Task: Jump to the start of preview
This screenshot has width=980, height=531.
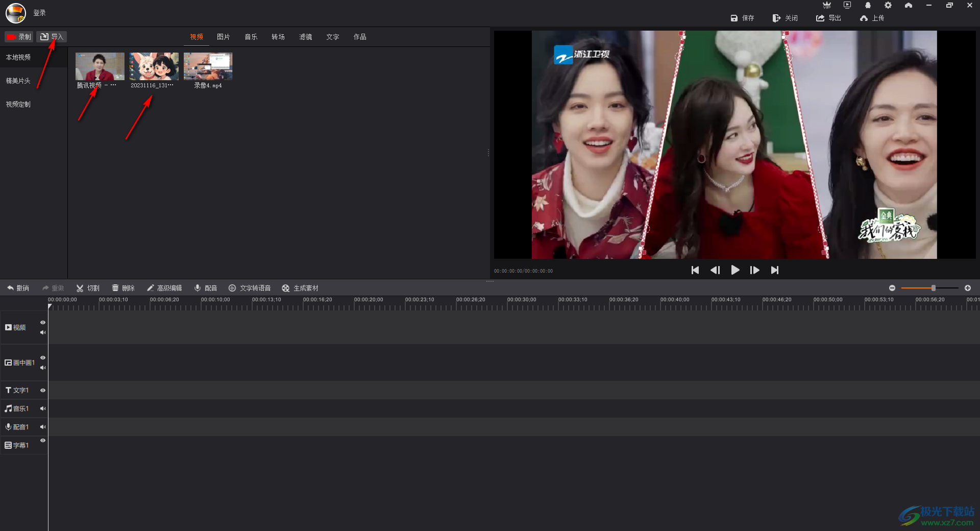Action: click(695, 270)
